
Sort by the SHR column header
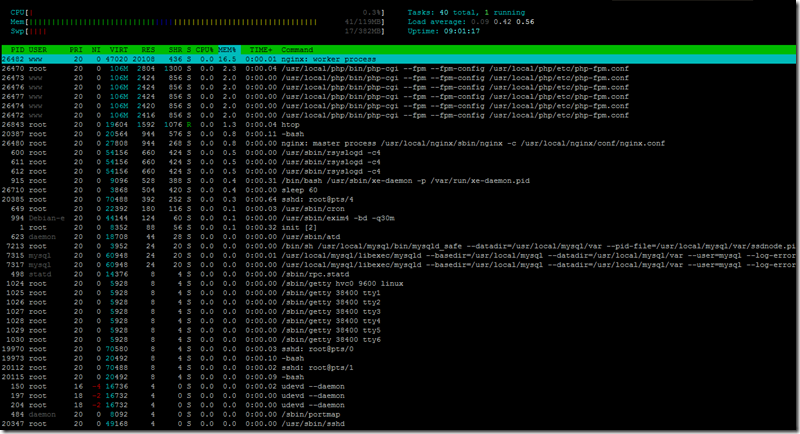[x=176, y=50]
